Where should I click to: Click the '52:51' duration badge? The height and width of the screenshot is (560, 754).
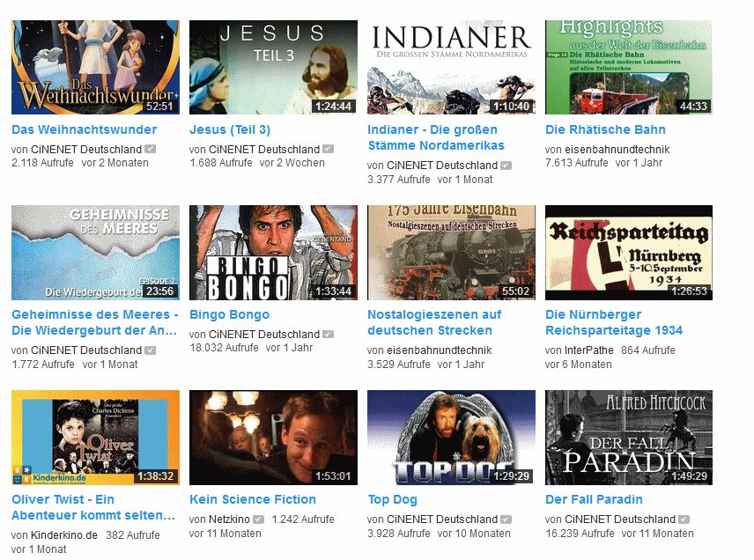coord(159,106)
